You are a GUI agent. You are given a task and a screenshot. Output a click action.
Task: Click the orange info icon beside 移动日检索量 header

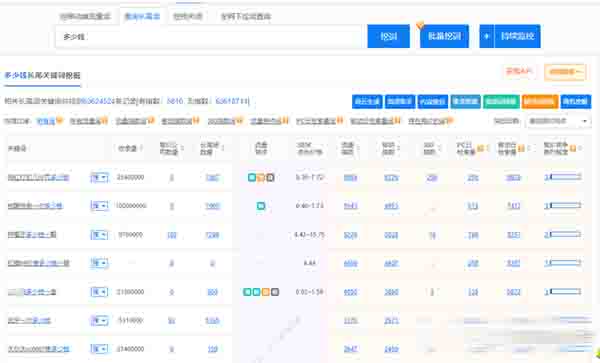point(521,148)
